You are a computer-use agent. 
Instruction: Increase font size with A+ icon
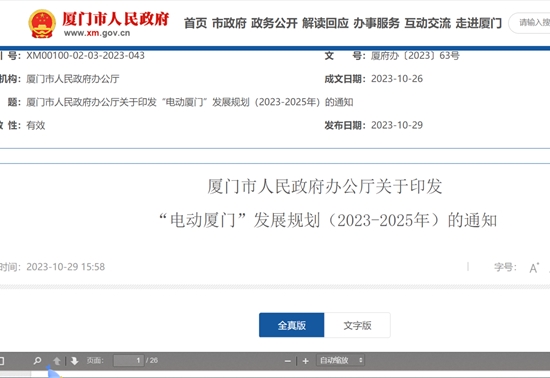534,268
